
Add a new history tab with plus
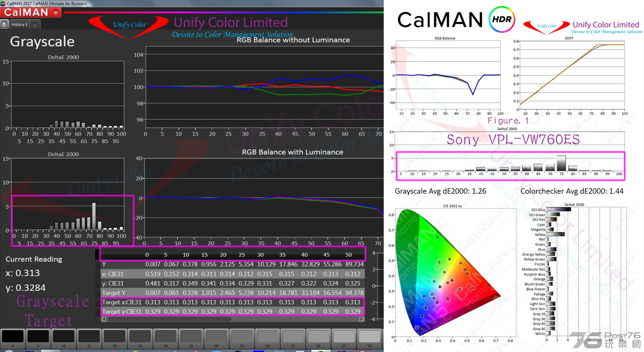pyautogui.click(x=35, y=25)
